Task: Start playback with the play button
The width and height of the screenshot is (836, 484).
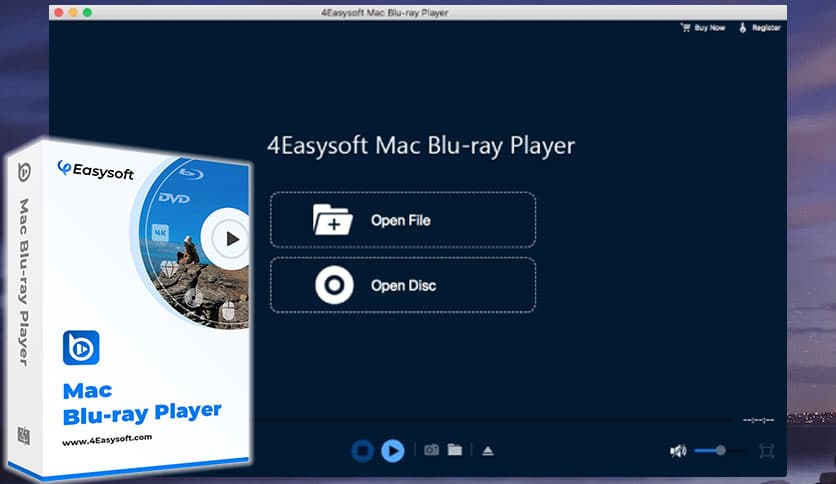Action: point(393,450)
